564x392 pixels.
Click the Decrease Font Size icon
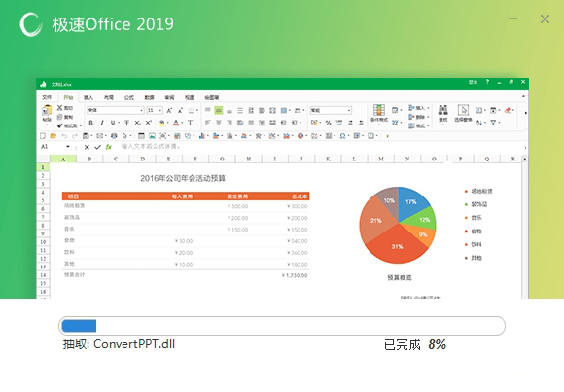[180, 111]
